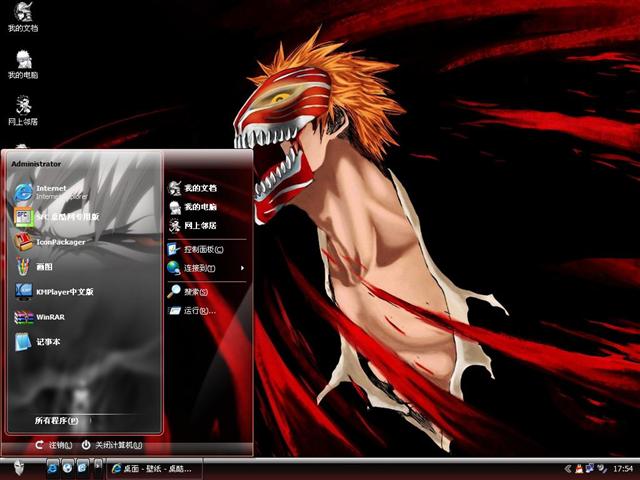Open 画图 paint program in Start menu
The width and height of the screenshot is (640, 480).
click(33, 267)
